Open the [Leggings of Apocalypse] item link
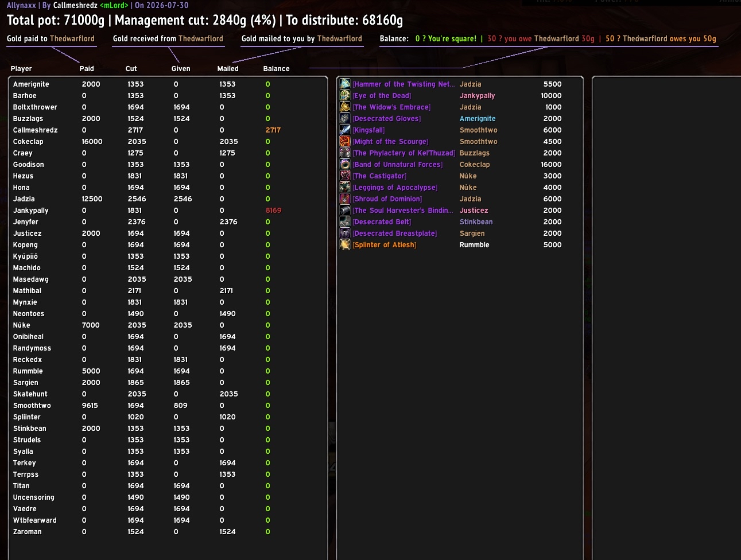This screenshot has width=741, height=560. 395,188
